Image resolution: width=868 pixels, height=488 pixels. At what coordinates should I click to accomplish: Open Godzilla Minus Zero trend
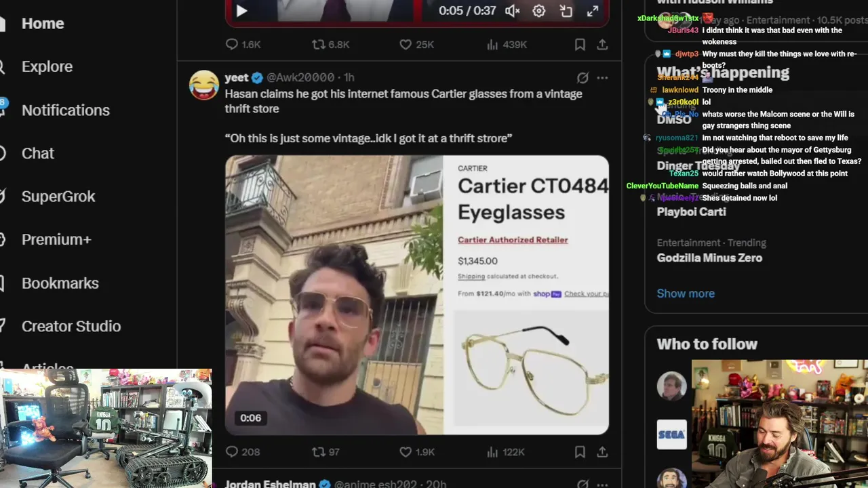[x=709, y=258]
